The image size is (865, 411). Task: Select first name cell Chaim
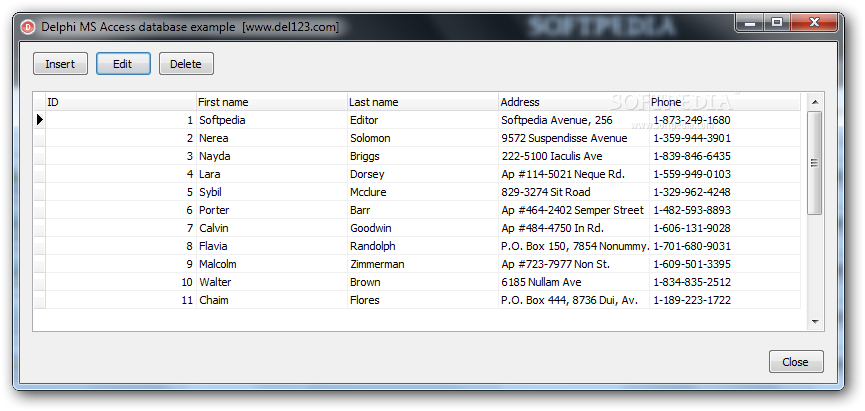click(272, 300)
